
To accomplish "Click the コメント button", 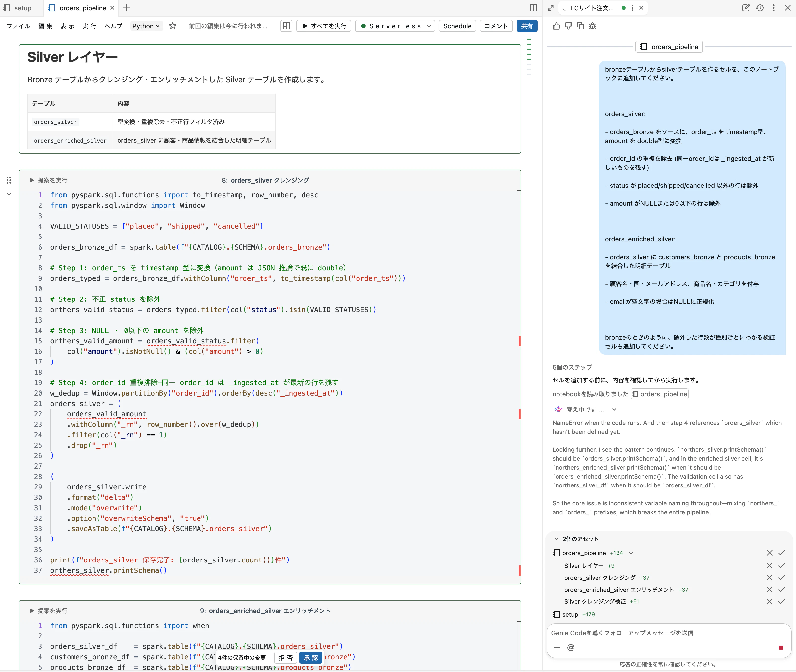I will click(496, 26).
